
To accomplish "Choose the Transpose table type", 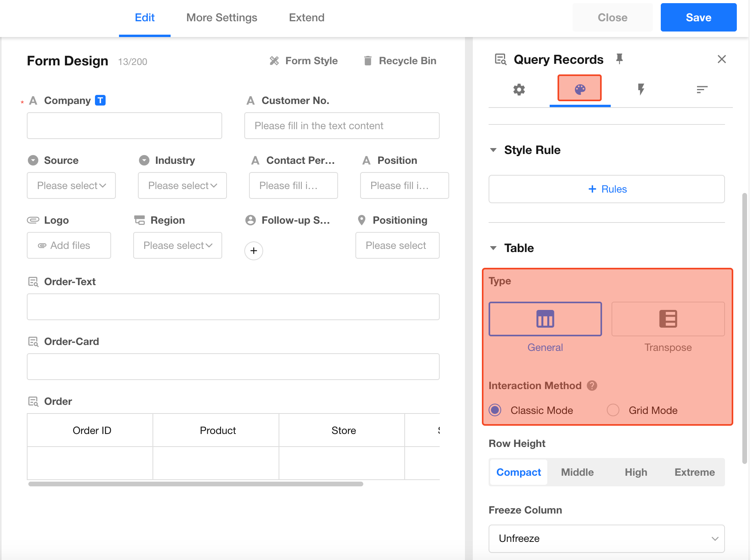I will coord(668,319).
